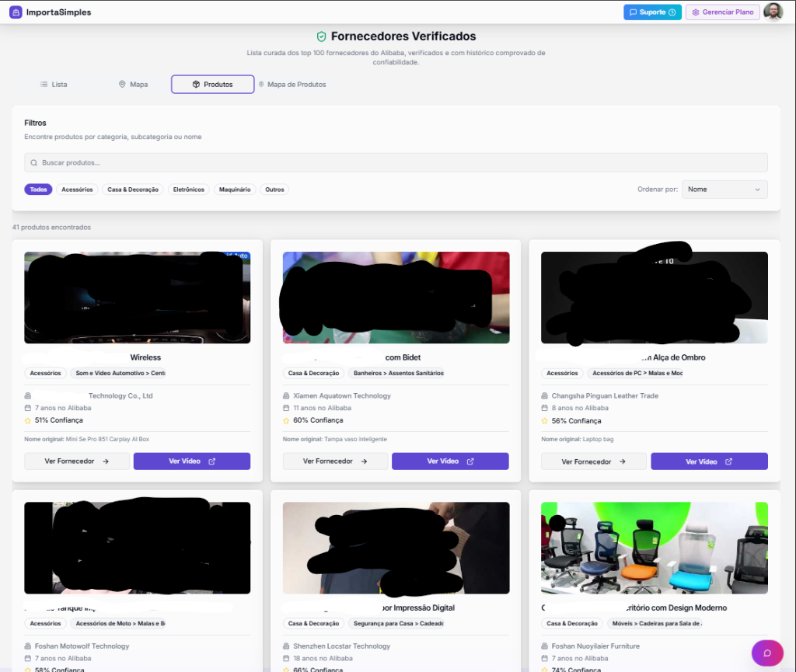
Task: Click star icon next to 60% Confiança
Action: (x=286, y=420)
